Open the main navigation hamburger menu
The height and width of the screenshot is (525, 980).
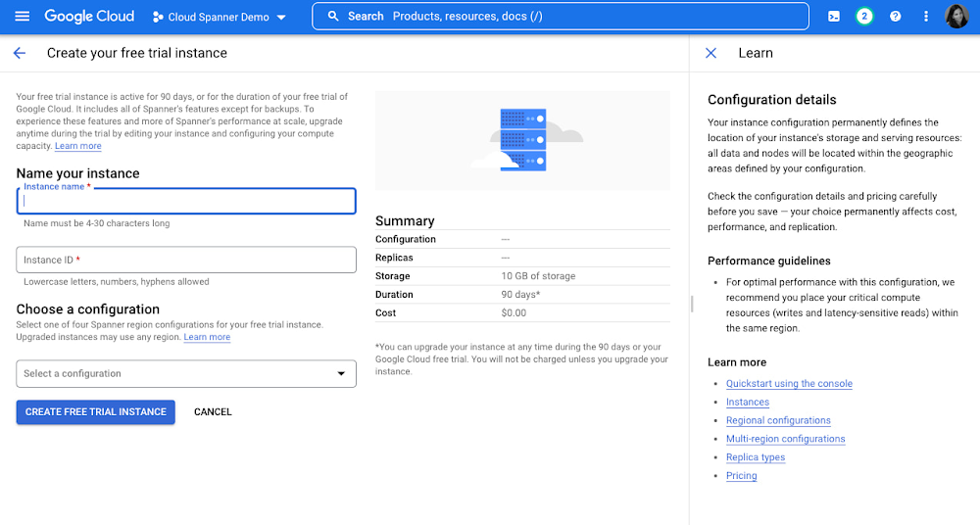coord(22,17)
